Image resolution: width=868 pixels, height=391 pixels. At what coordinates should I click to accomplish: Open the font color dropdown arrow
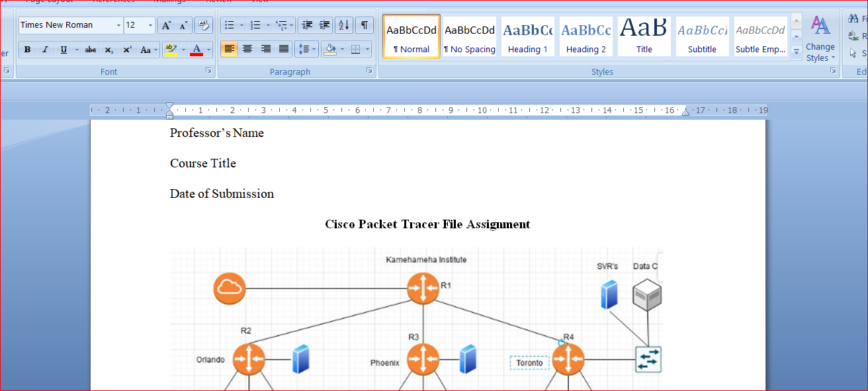click(x=208, y=50)
